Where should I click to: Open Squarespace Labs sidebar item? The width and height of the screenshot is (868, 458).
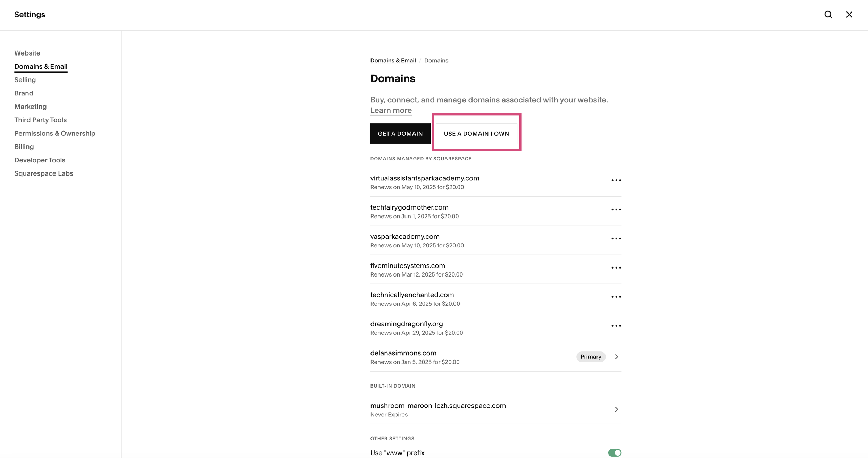click(x=43, y=173)
